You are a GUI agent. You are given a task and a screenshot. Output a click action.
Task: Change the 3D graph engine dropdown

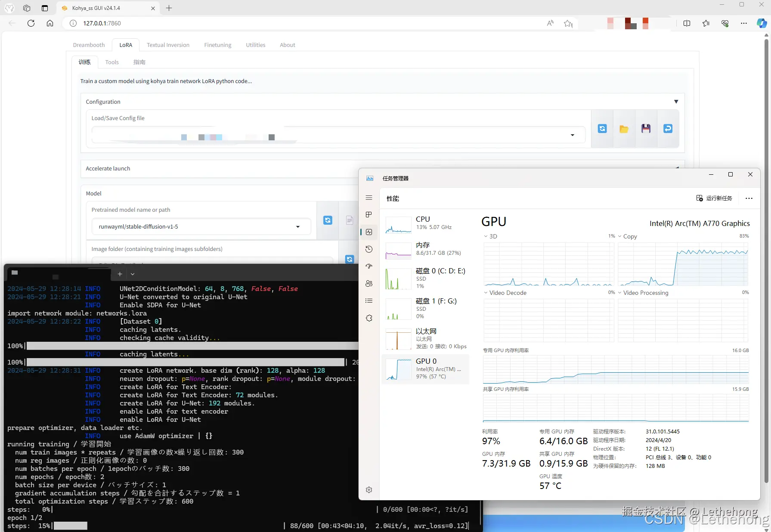490,236
